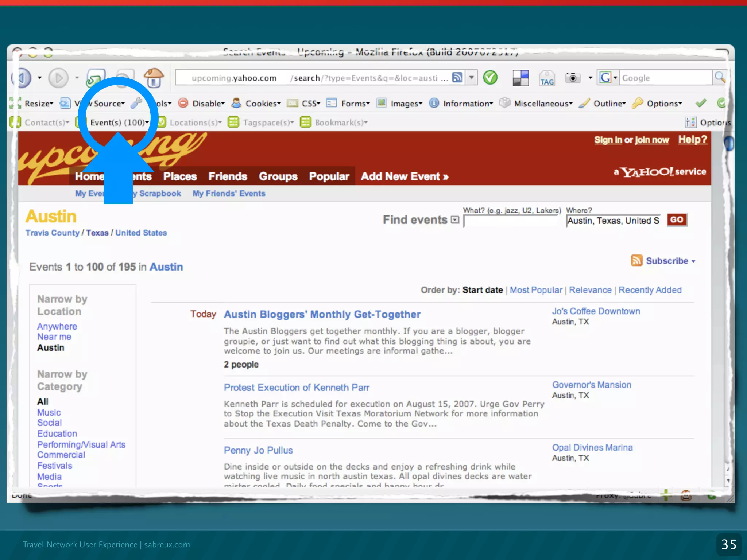Open the Information developer toolbar menu
Viewport: 747px width, 560px height.
461,104
